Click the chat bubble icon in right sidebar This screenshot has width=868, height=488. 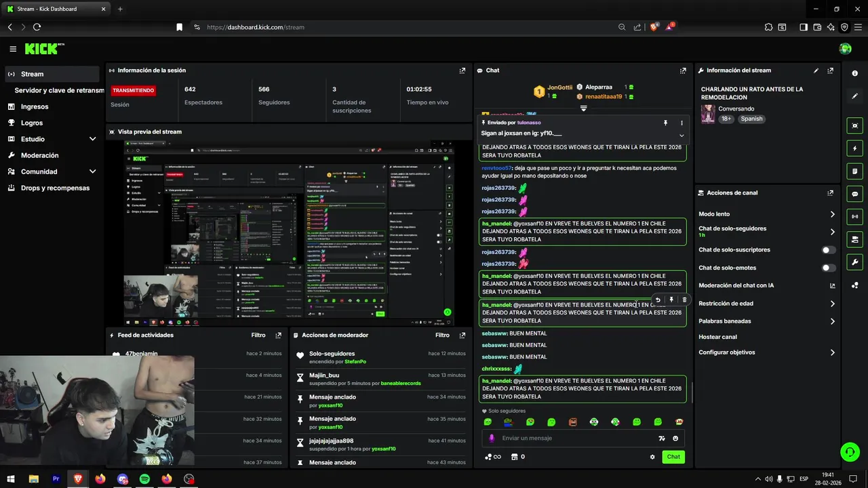pyautogui.click(x=854, y=193)
